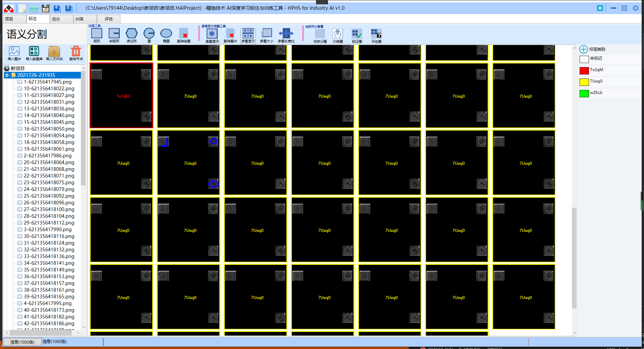Click the tree scrollbar down arrow
This screenshot has width=644, height=349.
(x=84, y=327)
